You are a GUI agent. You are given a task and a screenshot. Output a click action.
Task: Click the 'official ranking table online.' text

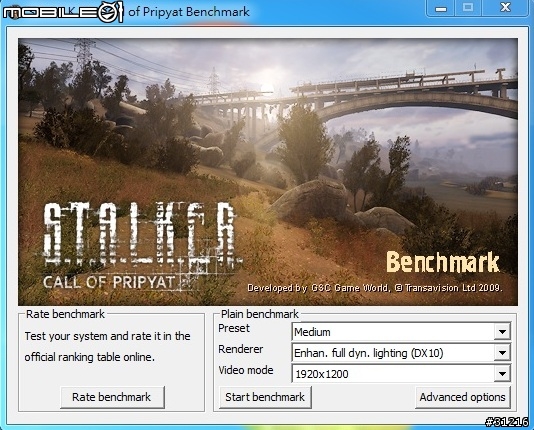click(90, 357)
